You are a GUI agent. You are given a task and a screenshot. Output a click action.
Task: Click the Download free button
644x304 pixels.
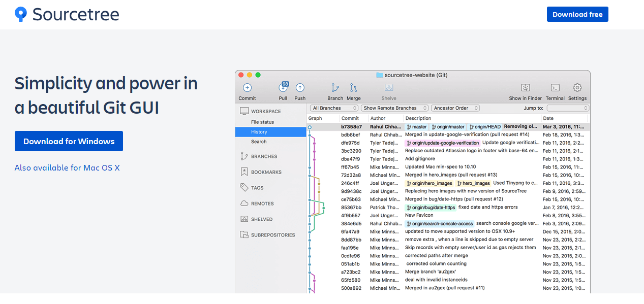[577, 14]
